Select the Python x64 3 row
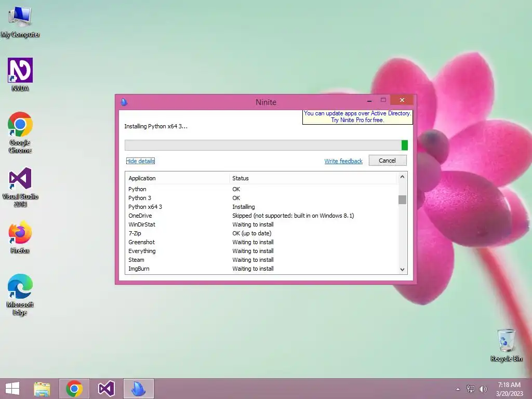Viewport: 532px width, 399px height. click(x=262, y=207)
